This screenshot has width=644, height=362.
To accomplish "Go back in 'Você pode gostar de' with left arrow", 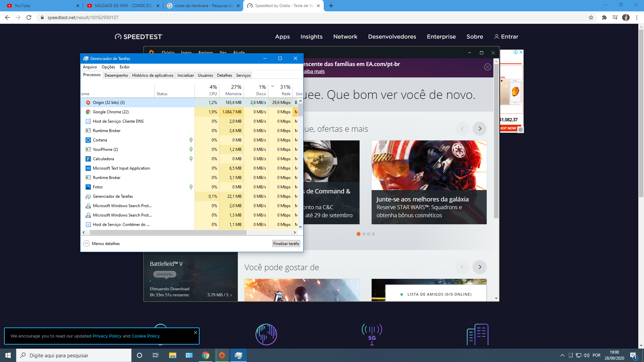I will tap(462, 267).
